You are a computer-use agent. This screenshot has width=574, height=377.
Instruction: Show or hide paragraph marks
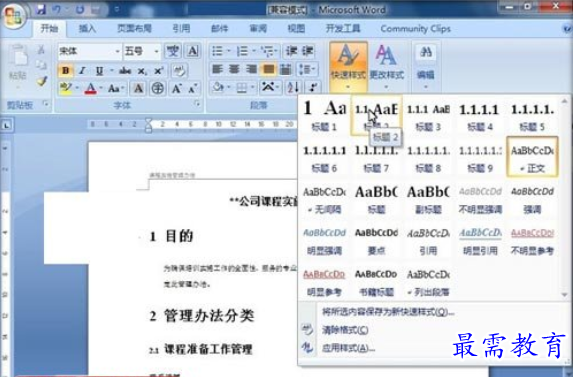(x=313, y=87)
